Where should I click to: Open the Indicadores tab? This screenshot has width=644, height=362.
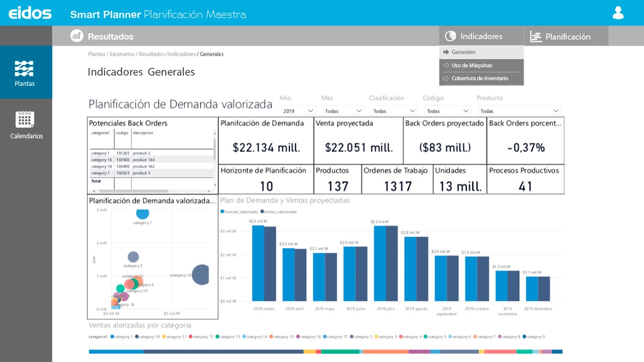pos(481,36)
